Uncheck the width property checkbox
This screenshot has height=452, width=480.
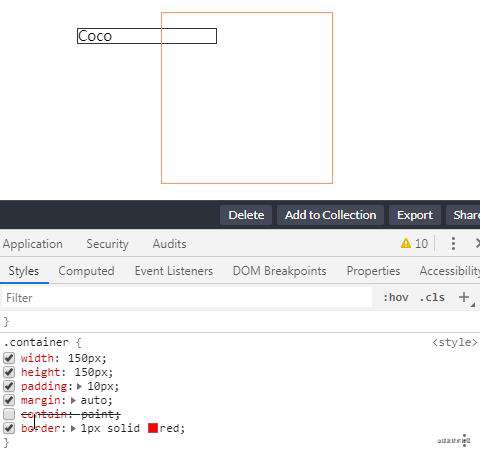click(x=9, y=358)
